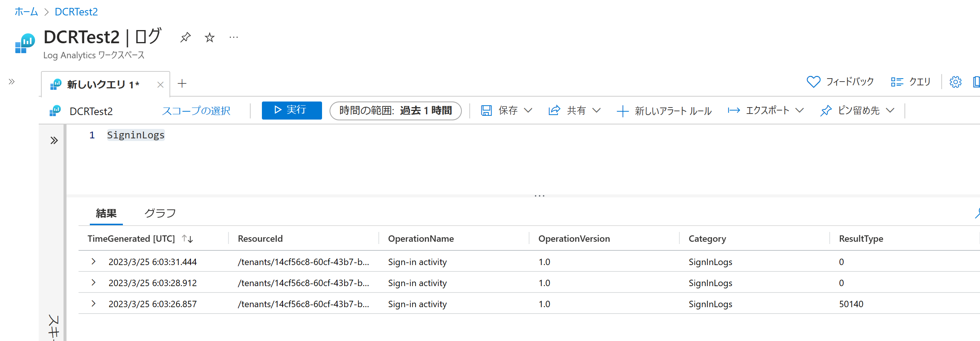Click the 保存 disk icon
980x341 pixels.
[x=486, y=111]
